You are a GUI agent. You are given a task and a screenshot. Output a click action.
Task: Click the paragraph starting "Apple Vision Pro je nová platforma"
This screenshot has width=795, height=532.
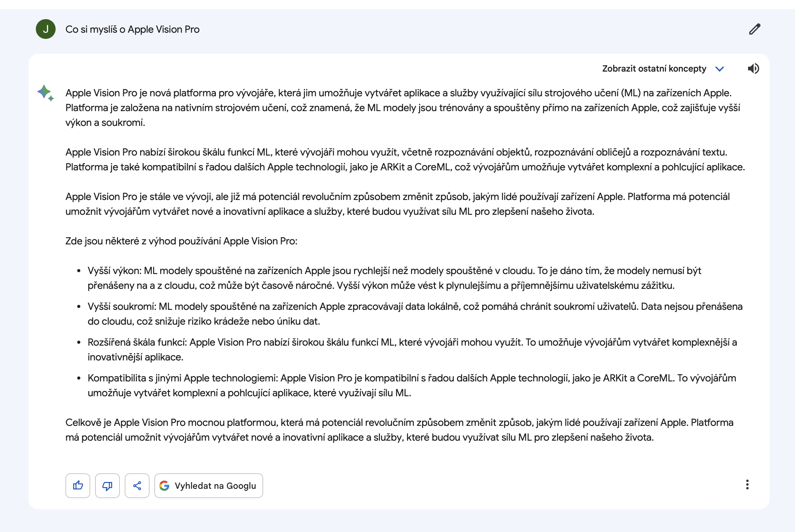pos(402,108)
